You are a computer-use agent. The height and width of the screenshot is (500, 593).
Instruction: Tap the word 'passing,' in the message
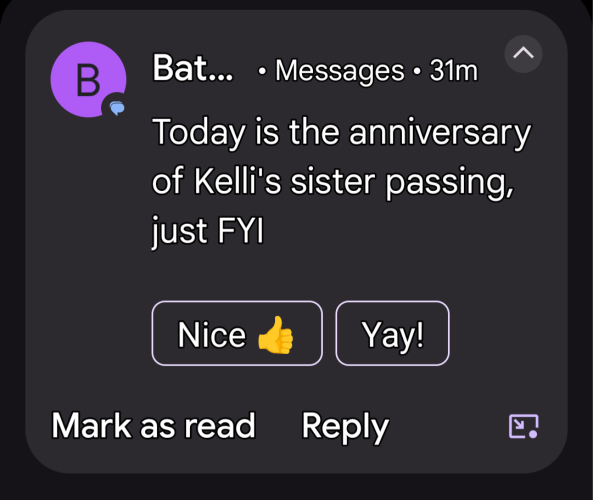(450, 184)
